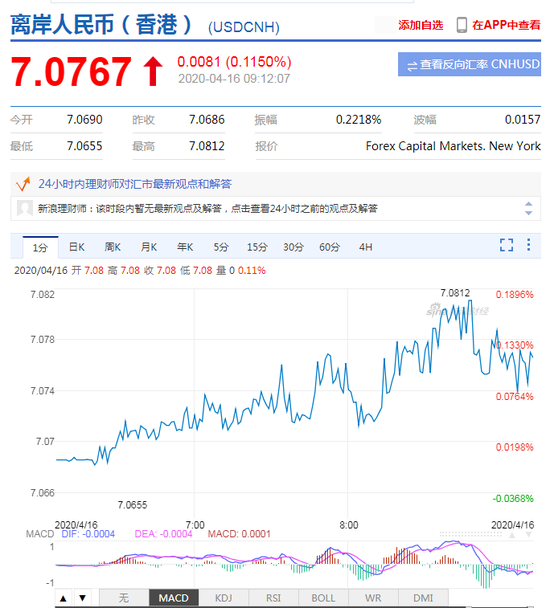Select the RSI indicator button
Image resolution: width=550 pixels, height=608 pixels.
pos(273,598)
